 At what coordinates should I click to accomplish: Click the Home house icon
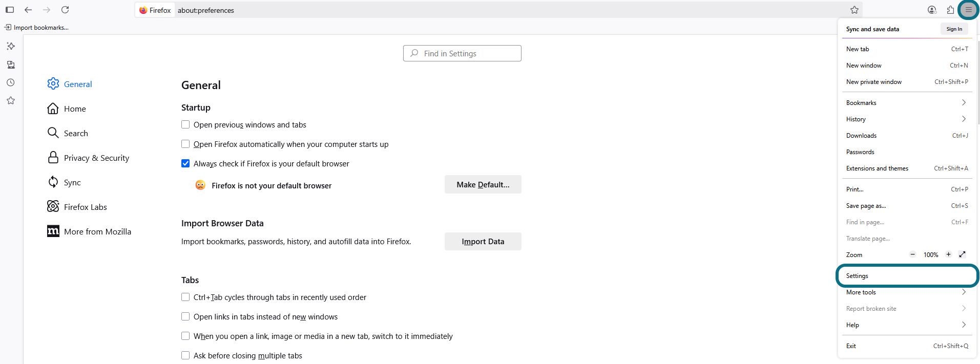pyautogui.click(x=53, y=108)
